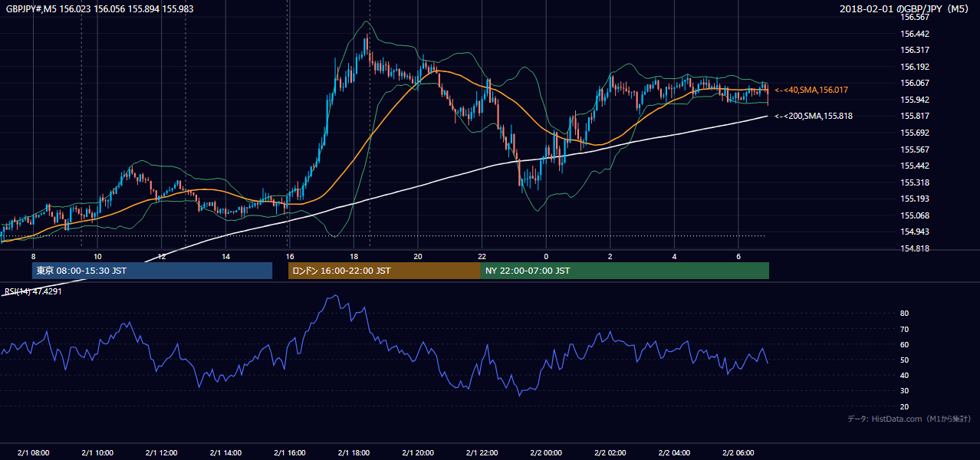Click the 40 SMA 156.017 orange label
980x460 pixels.
[811, 90]
